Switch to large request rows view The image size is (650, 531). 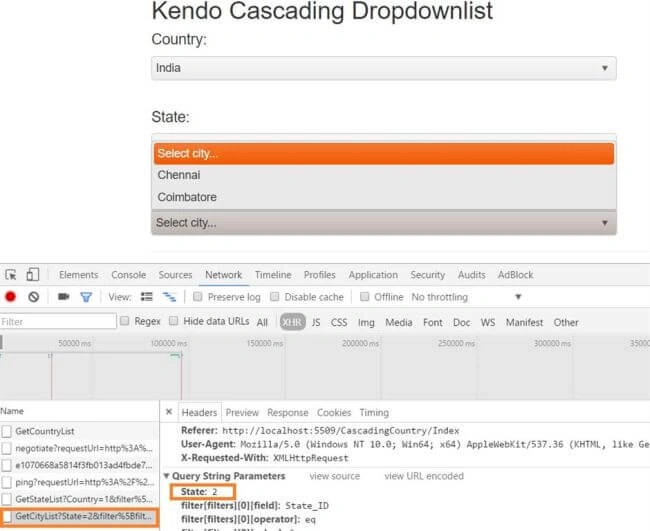click(147, 296)
